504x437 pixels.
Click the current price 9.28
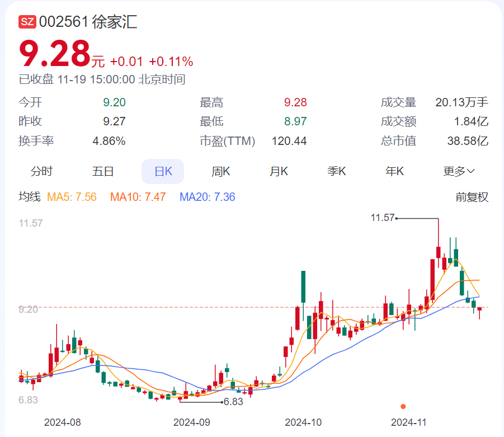54,53
